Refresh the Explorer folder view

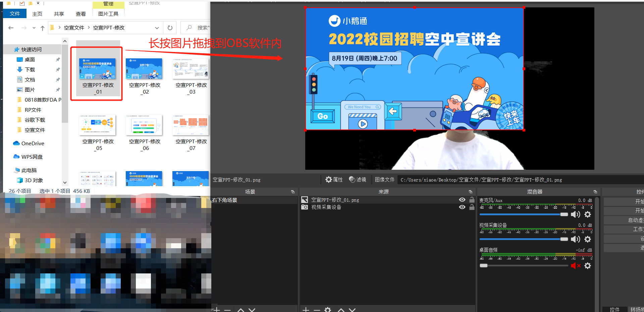(x=170, y=28)
